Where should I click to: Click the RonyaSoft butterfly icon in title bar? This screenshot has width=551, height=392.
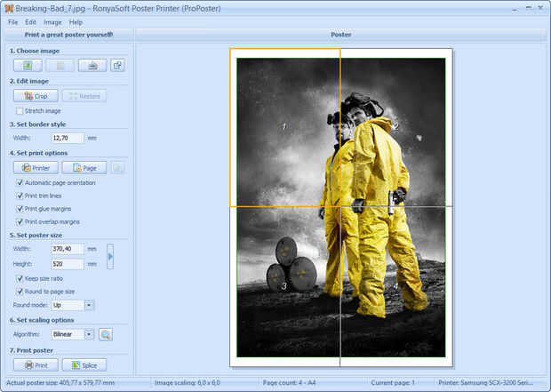click(x=9, y=8)
